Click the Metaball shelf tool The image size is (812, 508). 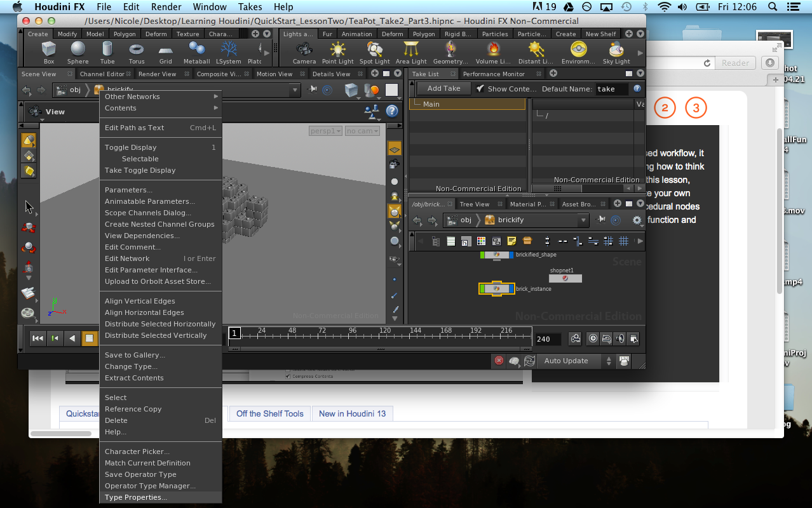click(x=196, y=52)
